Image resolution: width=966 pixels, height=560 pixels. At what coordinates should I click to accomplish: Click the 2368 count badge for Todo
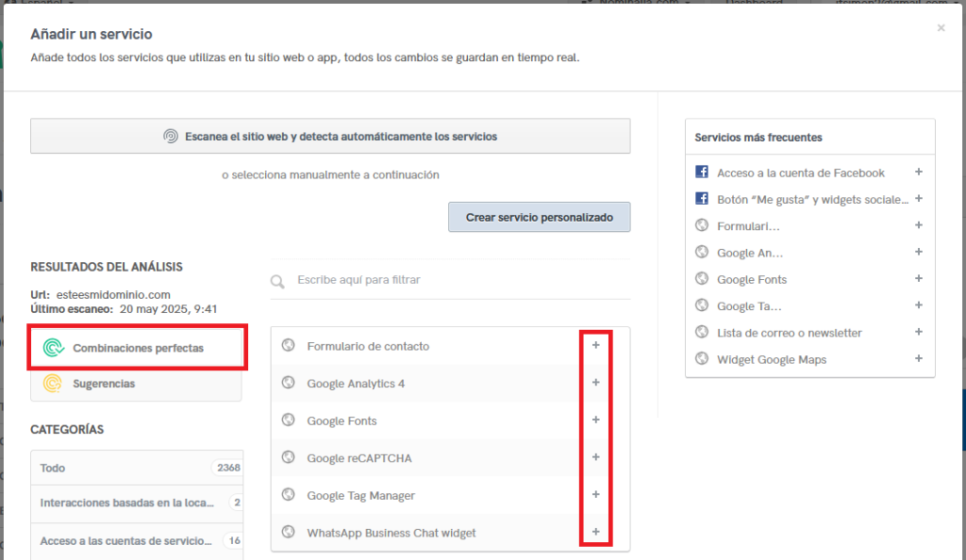228,468
